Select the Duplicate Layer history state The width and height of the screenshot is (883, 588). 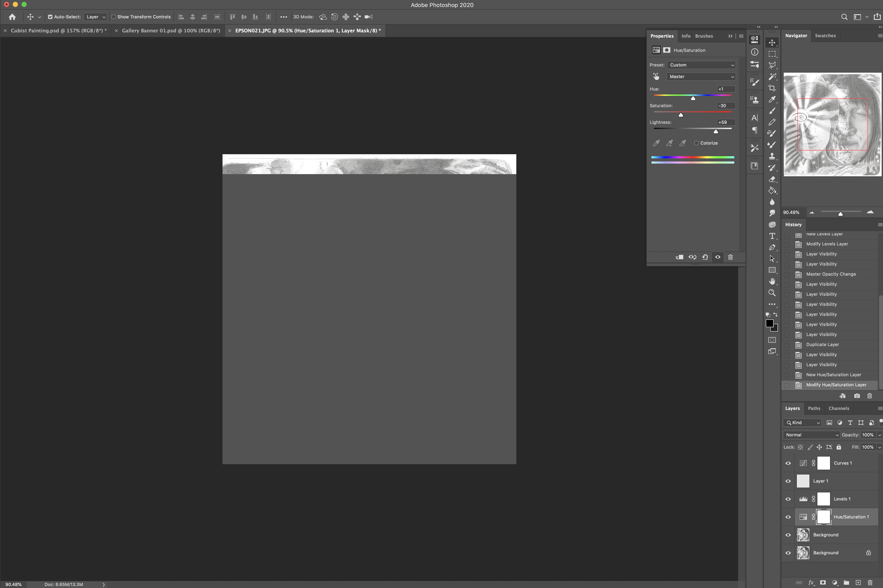822,345
